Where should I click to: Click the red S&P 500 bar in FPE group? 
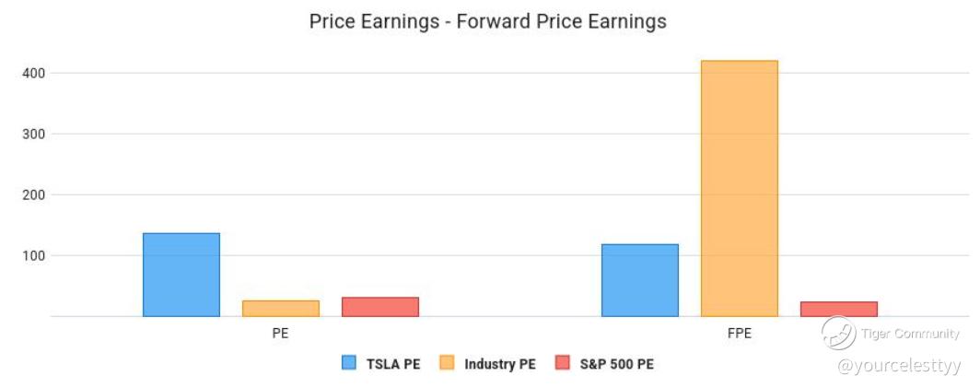pos(839,309)
